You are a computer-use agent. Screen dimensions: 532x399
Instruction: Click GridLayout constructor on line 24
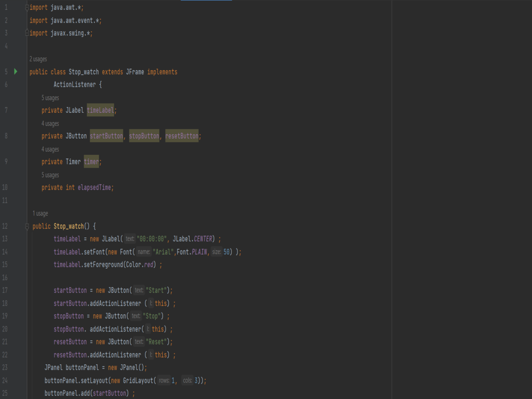pos(138,381)
